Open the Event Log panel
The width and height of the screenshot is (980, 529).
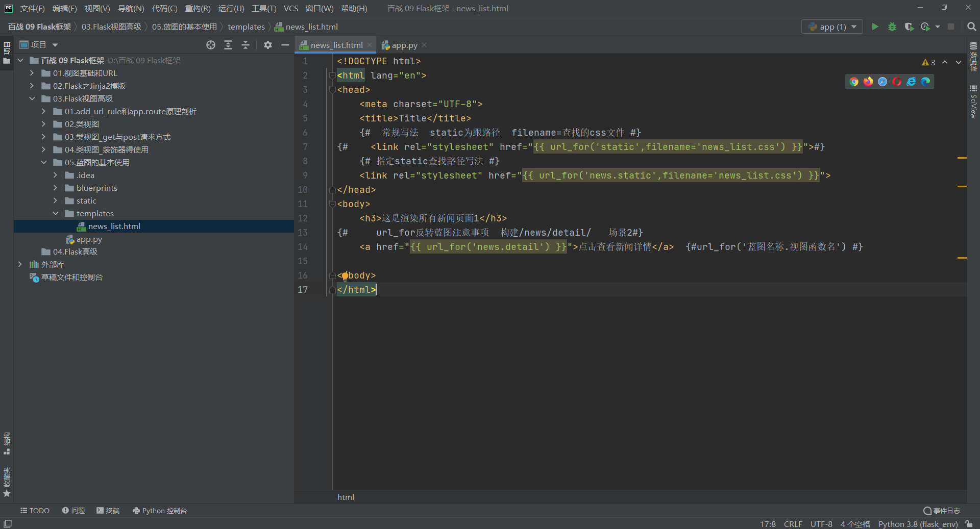tap(942, 511)
